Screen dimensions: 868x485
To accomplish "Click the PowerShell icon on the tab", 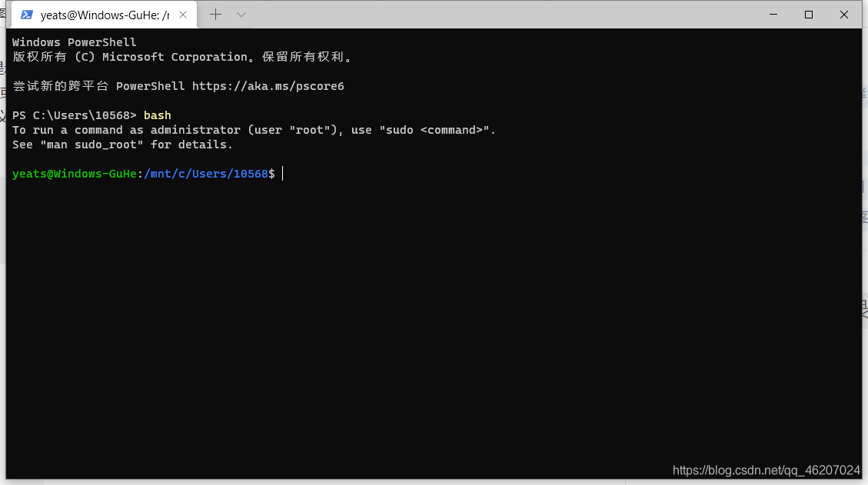I will coord(27,15).
